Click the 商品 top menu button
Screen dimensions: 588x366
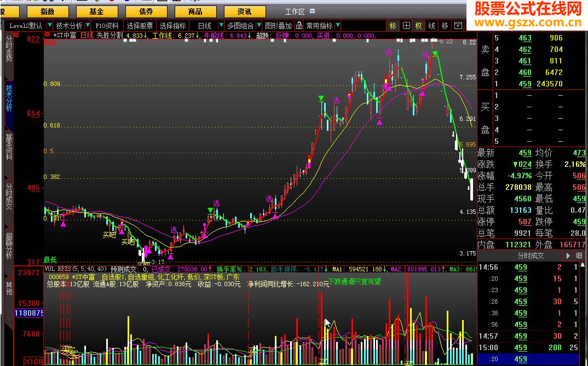pos(195,11)
